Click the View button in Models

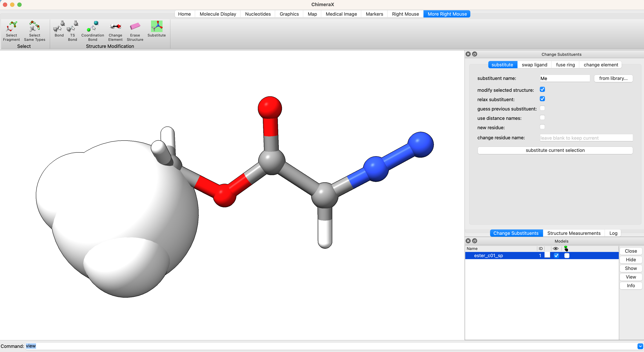pyautogui.click(x=631, y=277)
